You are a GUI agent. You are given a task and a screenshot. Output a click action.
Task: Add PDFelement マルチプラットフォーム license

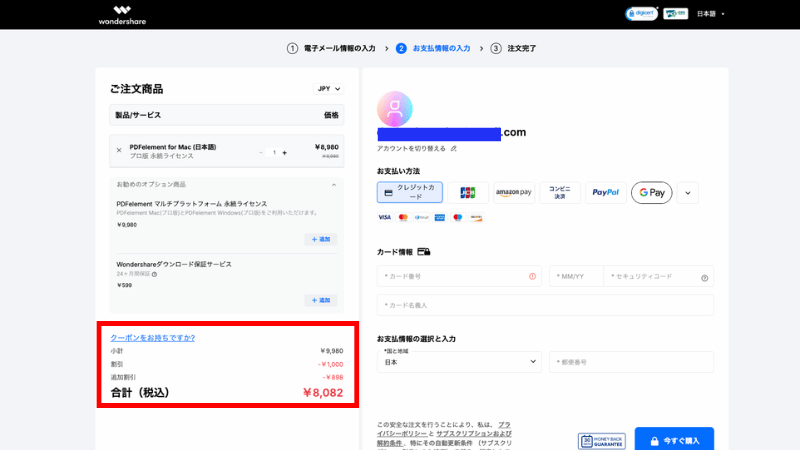point(321,239)
